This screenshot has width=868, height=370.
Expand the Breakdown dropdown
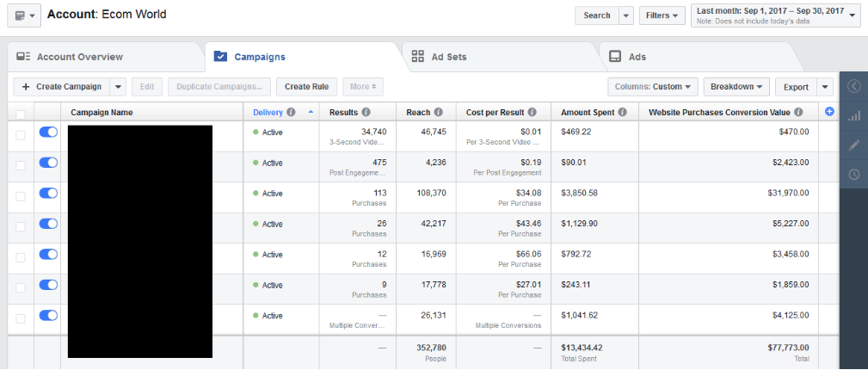tap(736, 87)
